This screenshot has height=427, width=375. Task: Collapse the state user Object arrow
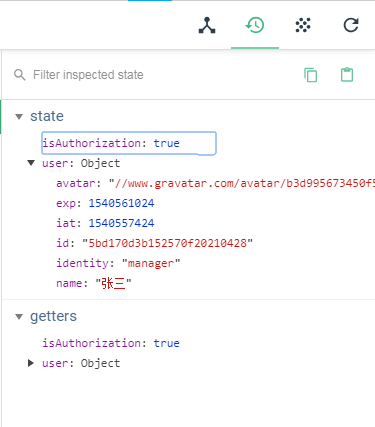click(31, 163)
